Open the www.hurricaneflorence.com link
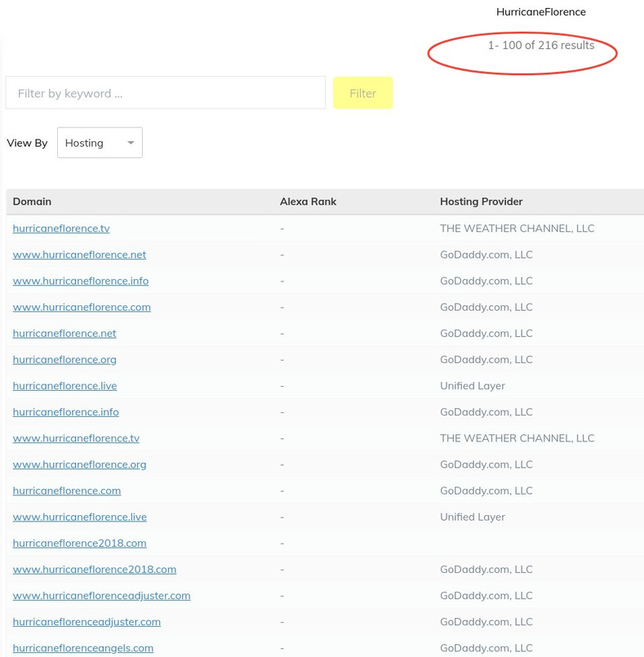This screenshot has width=644, height=657. click(82, 307)
